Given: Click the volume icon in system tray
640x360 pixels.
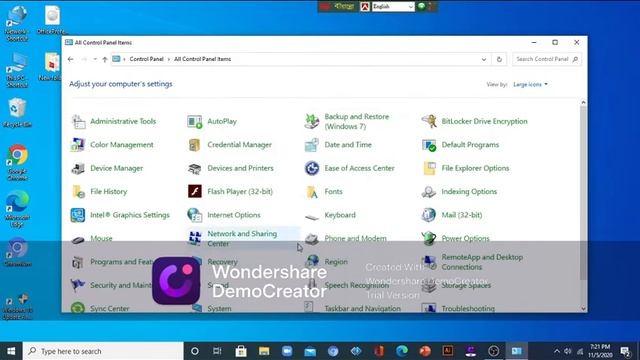Looking at the screenshot, I should [x=568, y=351].
